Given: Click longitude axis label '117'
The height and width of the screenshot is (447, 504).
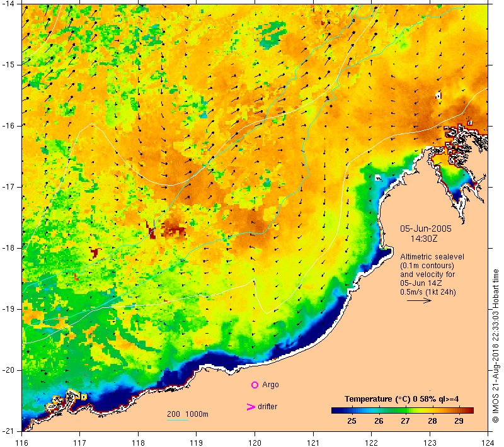Looking at the screenshot, I should [x=80, y=443].
